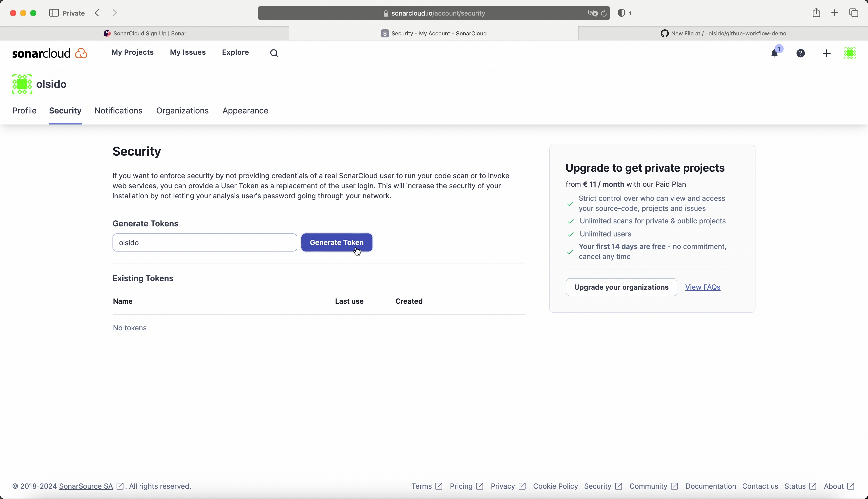The height and width of the screenshot is (499, 868).
Task: Reload the page with refresh icon
Action: coord(604,13)
